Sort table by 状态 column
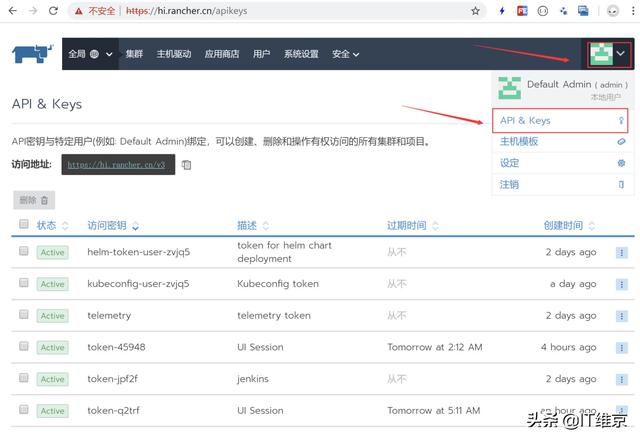Image resolution: width=640 pixels, height=441 pixels. 52,225
